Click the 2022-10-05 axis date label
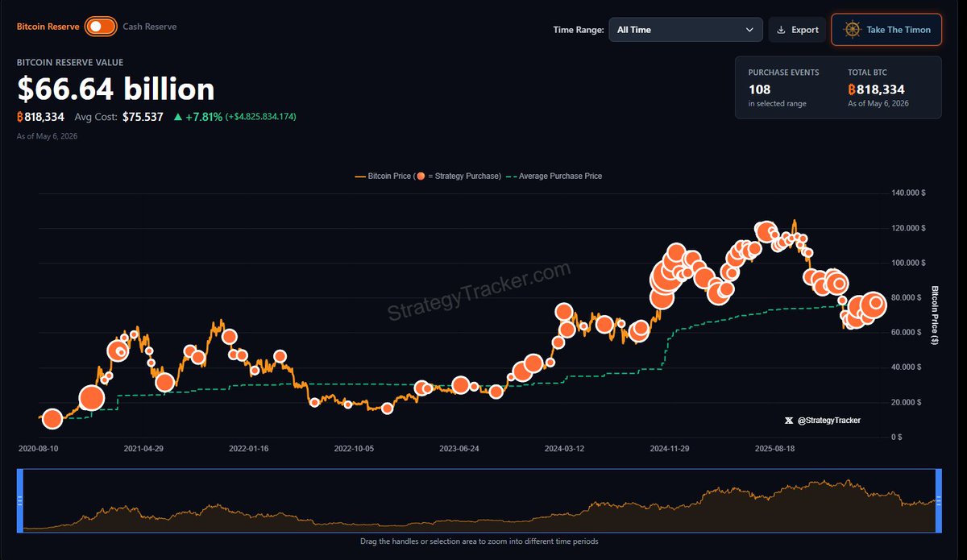 click(x=354, y=448)
